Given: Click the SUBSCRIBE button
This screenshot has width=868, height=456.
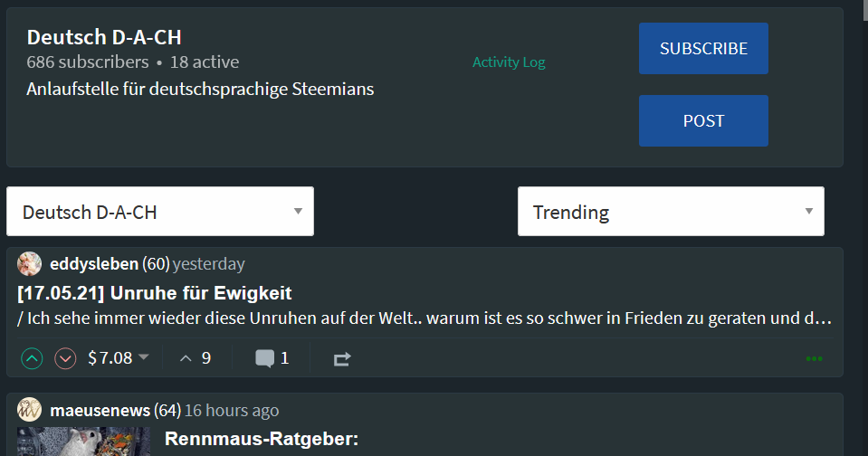Looking at the screenshot, I should (x=703, y=49).
